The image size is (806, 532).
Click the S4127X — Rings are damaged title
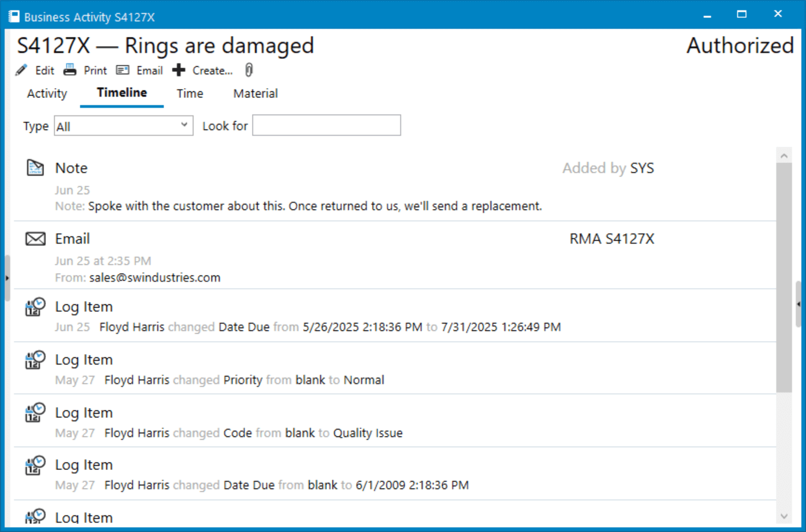(x=165, y=45)
